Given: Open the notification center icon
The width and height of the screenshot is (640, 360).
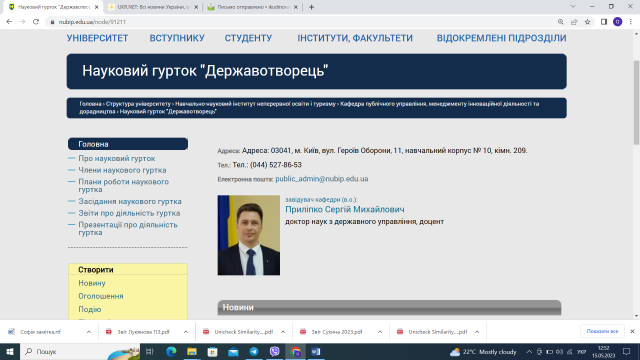Looking at the screenshot, I should click(627, 351).
